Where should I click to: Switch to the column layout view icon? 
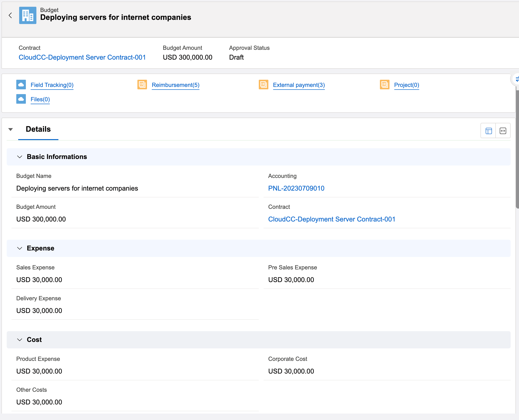coord(489,131)
